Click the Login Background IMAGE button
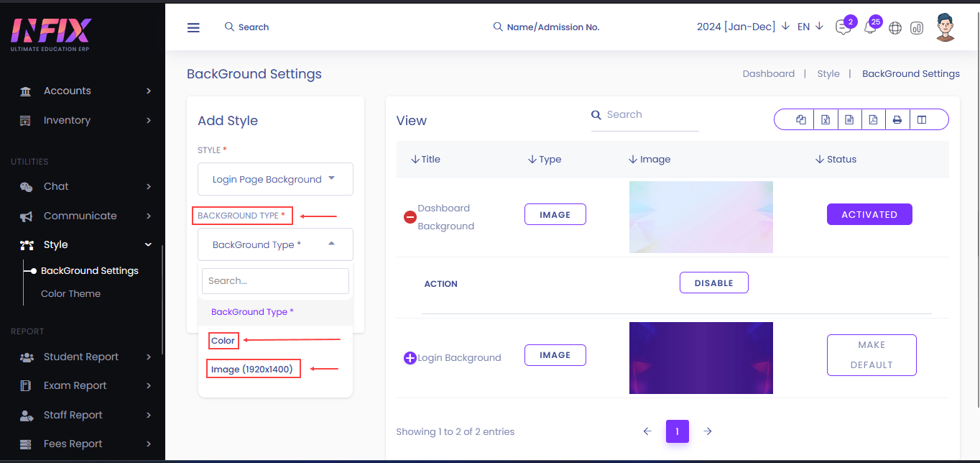Screen dimensions: 980x463 (555, 355)
